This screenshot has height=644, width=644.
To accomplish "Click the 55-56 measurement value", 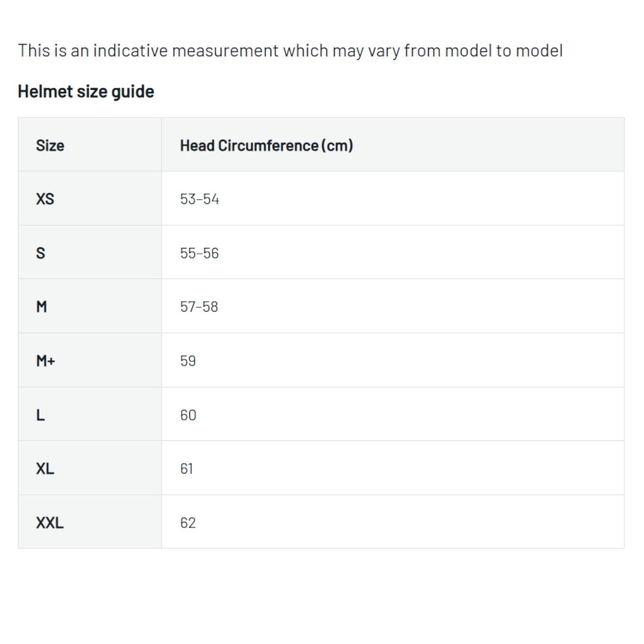I will 199,253.
